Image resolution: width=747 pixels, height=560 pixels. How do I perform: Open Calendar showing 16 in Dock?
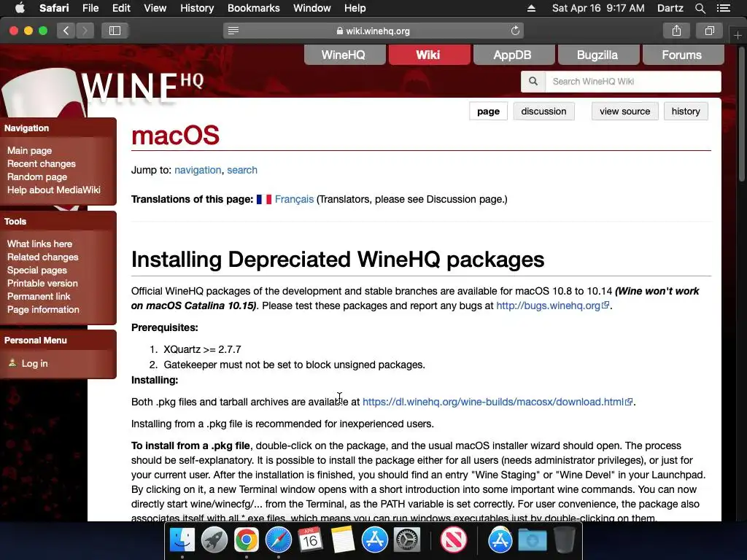click(310, 540)
